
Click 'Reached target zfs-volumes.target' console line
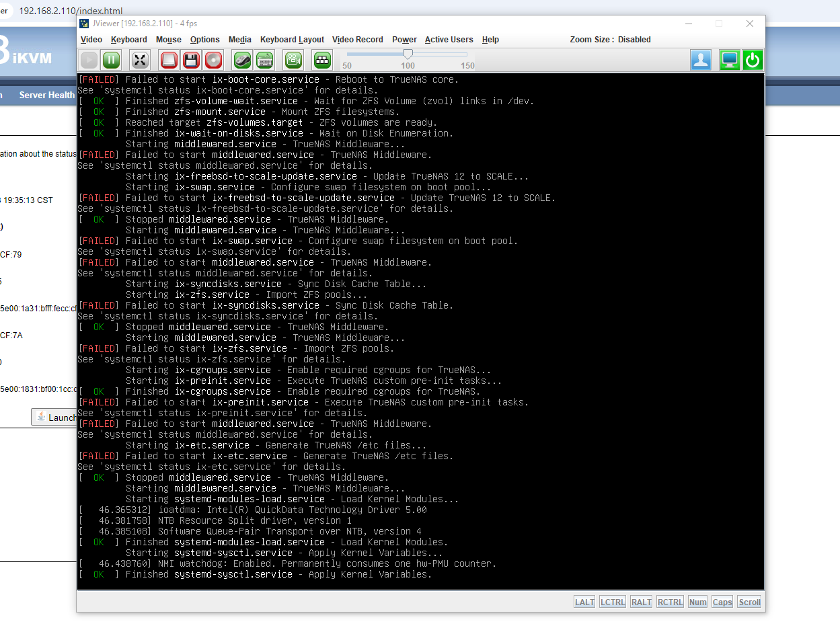(x=258, y=122)
